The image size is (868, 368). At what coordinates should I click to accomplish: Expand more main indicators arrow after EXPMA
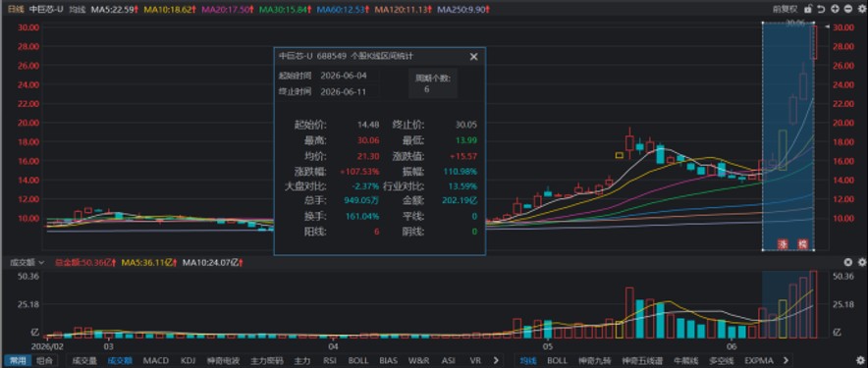(787, 361)
